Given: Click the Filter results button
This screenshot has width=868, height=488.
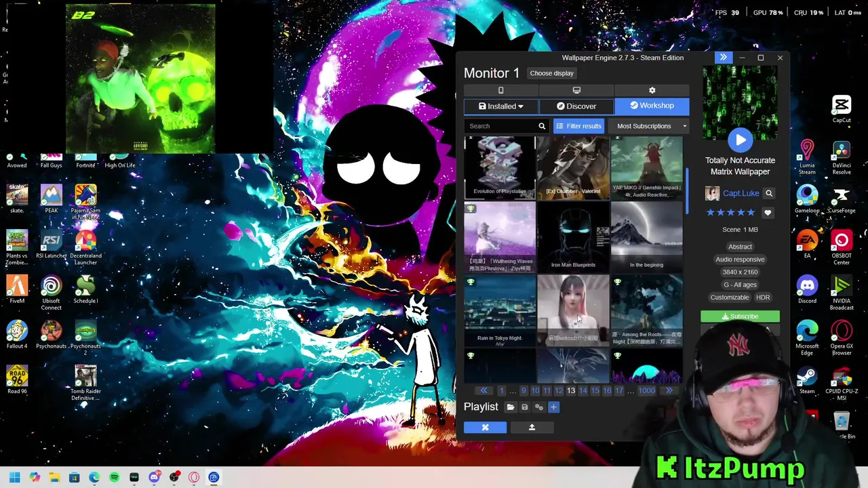Looking at the screenshot, I should (578, 126).
